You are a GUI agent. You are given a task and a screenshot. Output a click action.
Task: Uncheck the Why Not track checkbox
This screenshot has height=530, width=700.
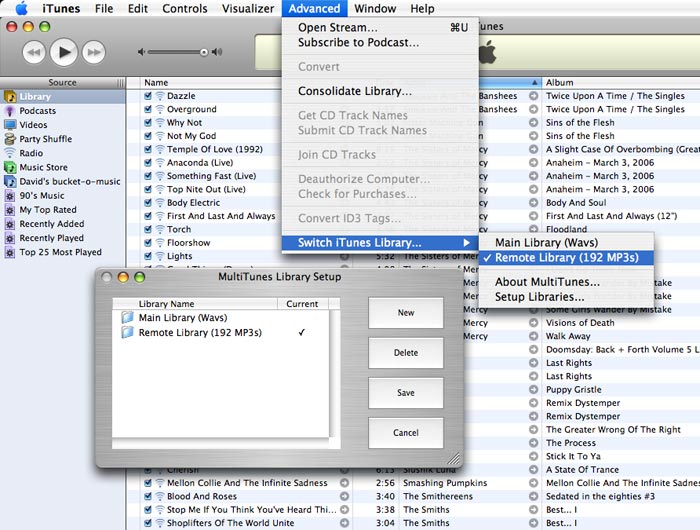(148, 122)
